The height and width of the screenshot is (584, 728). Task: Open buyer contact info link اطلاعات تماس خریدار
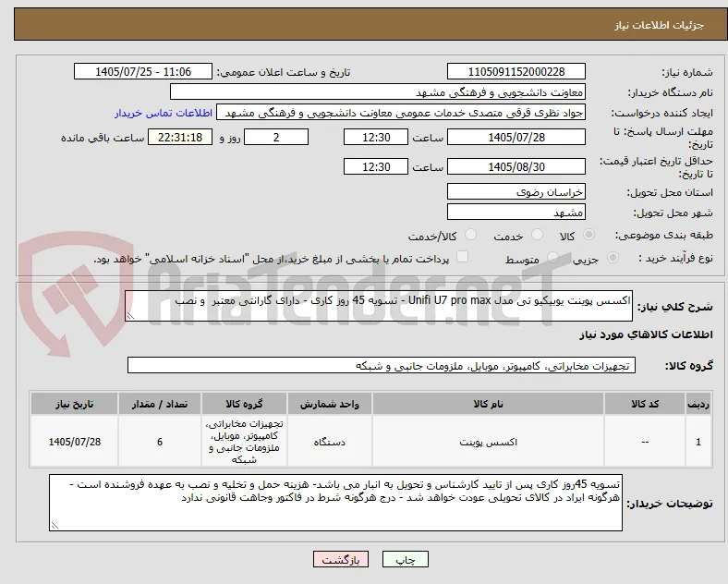[164, 113]
